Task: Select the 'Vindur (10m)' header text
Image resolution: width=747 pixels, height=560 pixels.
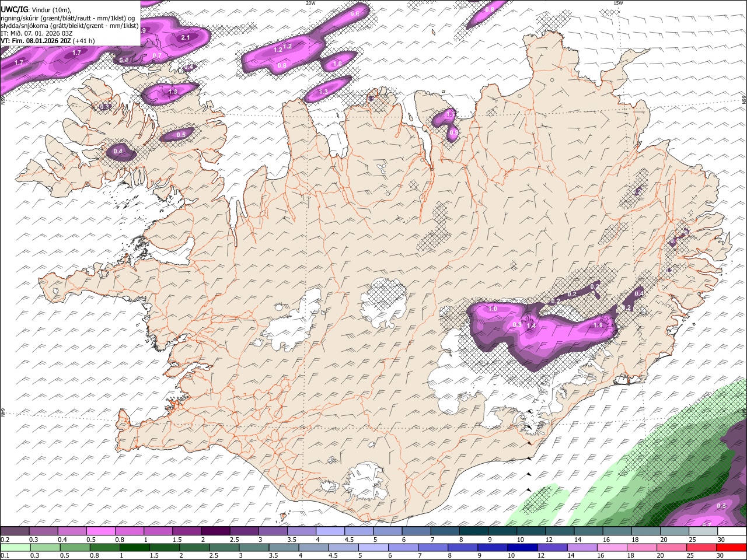Action: [x=51, y=9]
